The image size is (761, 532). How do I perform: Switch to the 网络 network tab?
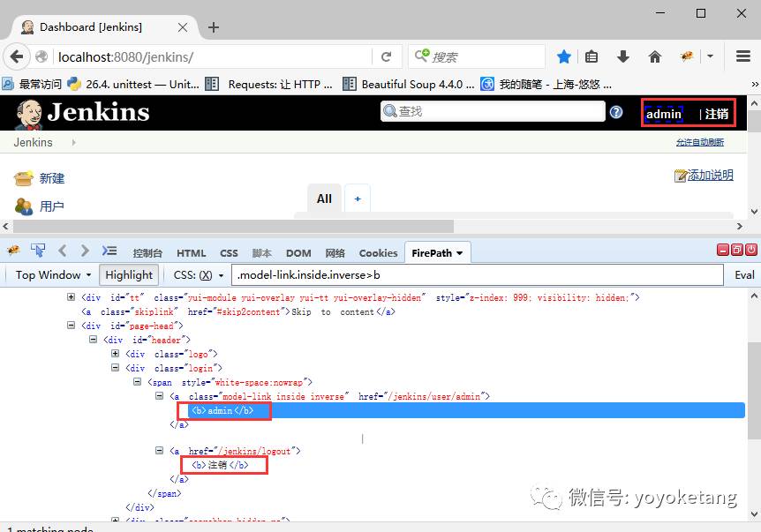point(335,253)
